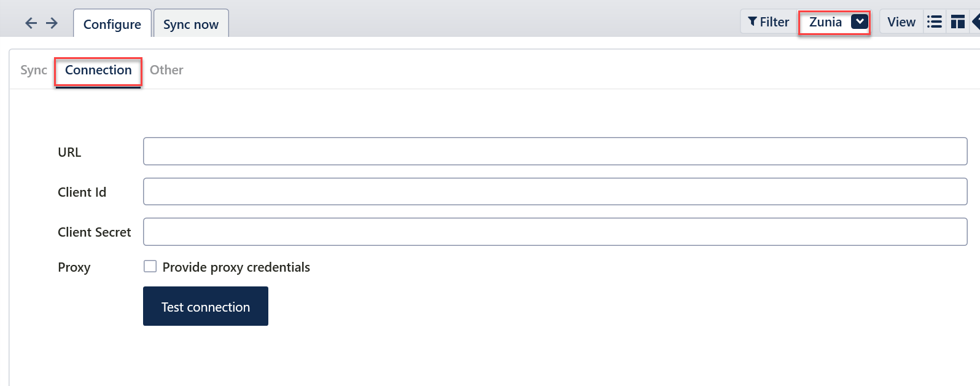Open the View menu
Viewport: 980px width, 386px height.
[901, 22]
